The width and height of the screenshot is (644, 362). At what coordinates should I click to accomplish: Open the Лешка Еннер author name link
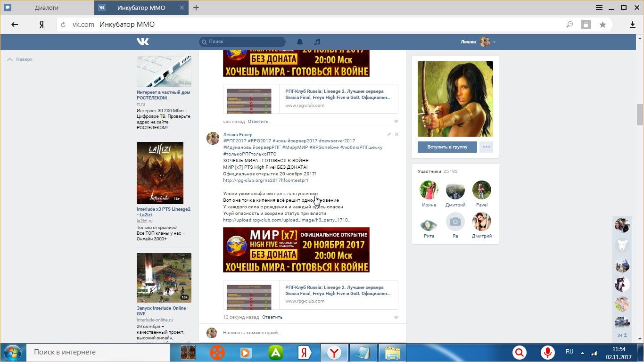point(238,135)
